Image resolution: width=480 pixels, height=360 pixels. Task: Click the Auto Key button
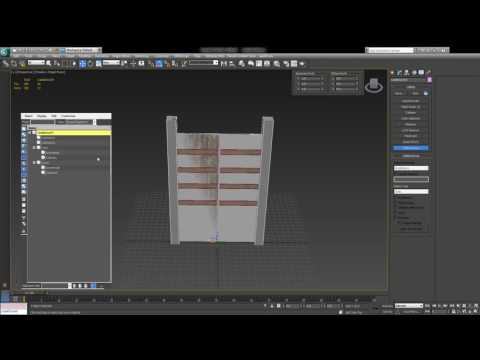387,306
